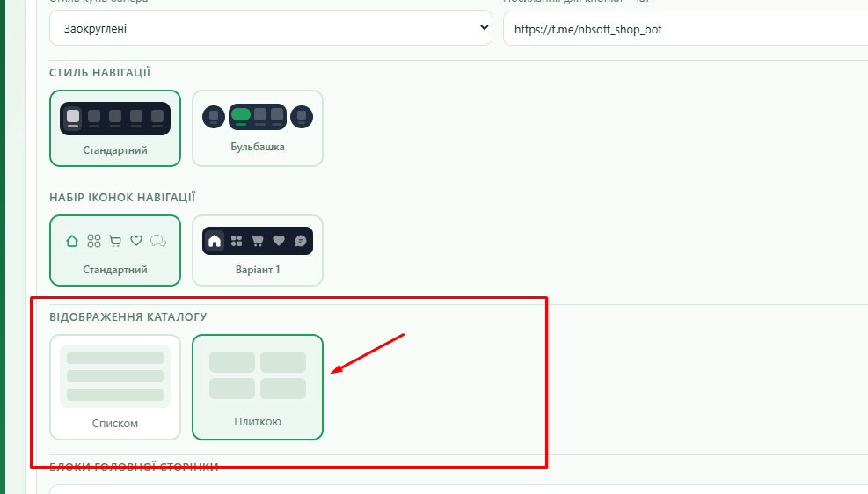Screen dimensions: 868x494
Task: Click the outline grid icon in Стандартний set
Action: click(94, 241)
